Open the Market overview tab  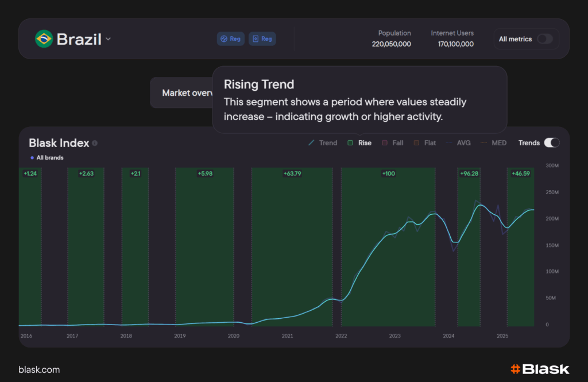[184, 93]
